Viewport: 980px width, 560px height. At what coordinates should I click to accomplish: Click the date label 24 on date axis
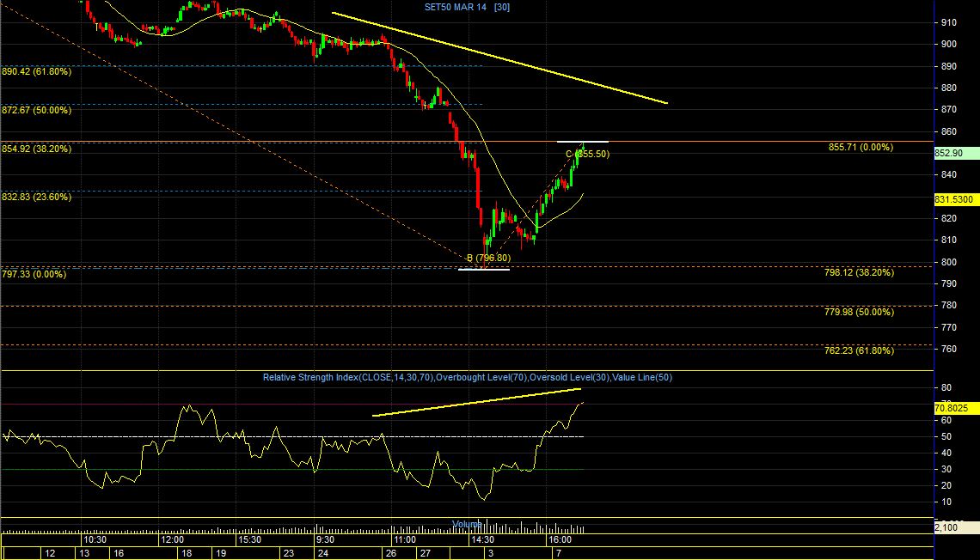[323, 553]
